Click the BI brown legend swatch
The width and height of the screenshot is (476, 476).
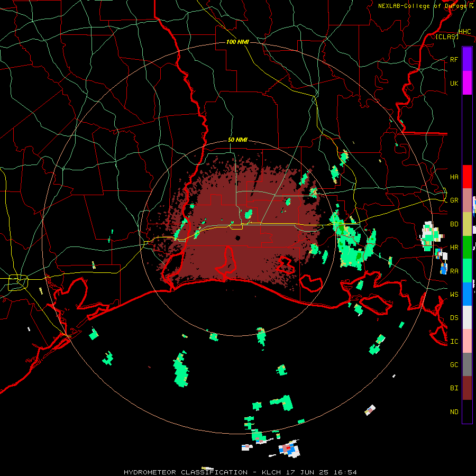tap(467, 388)
